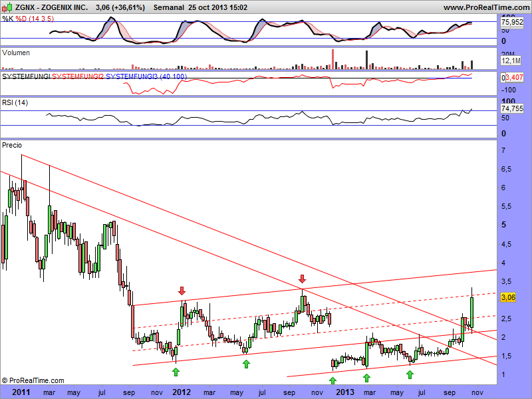This screenshot has height=399, width=532.
Task: Click the blue 'SYSTEMFUNGI3 (40 100)' label
Action: click(146, 76)
